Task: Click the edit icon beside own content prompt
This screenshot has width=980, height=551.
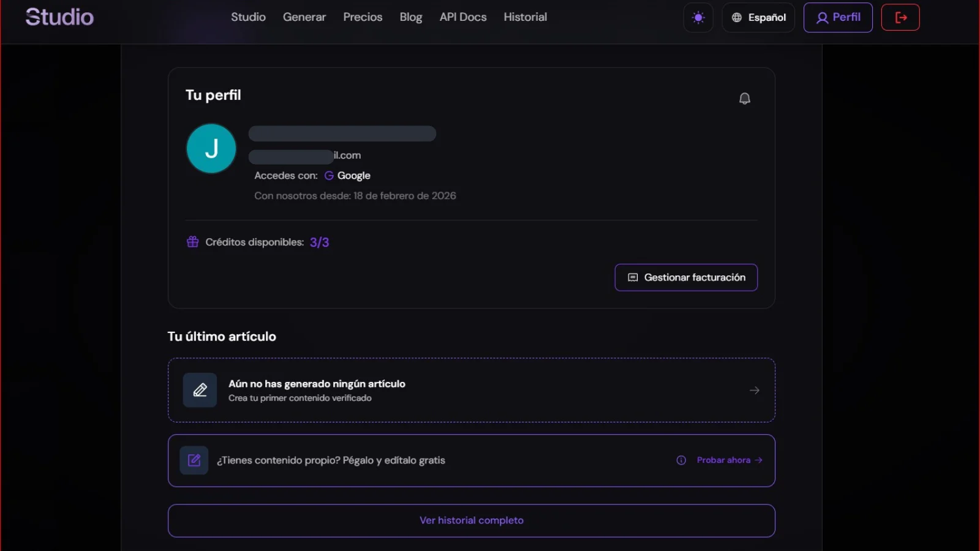Action: [x=194, y=460]
